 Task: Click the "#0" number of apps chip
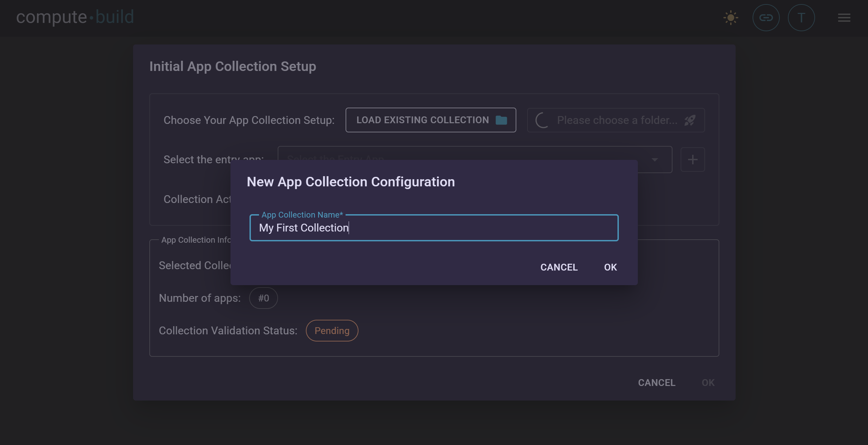(x=263, y=298)
